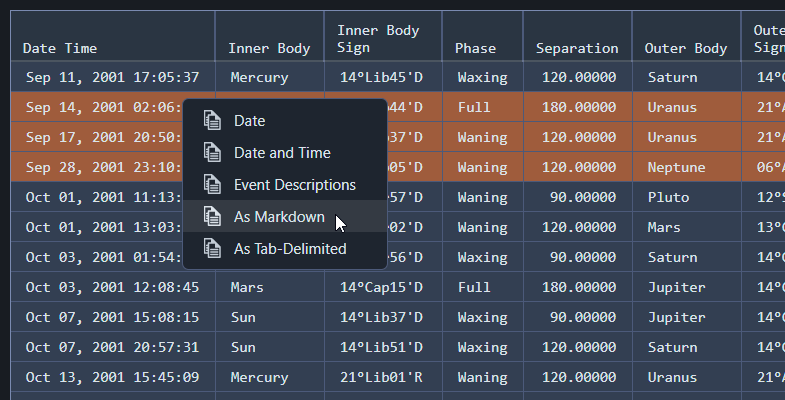785x400 pixels.
Task: Click cell 14°Cap15'D
Action: pos(381,288)
